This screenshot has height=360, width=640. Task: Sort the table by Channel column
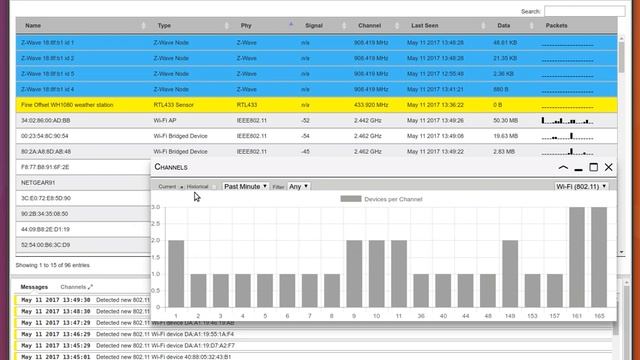[x=376, y=26]
